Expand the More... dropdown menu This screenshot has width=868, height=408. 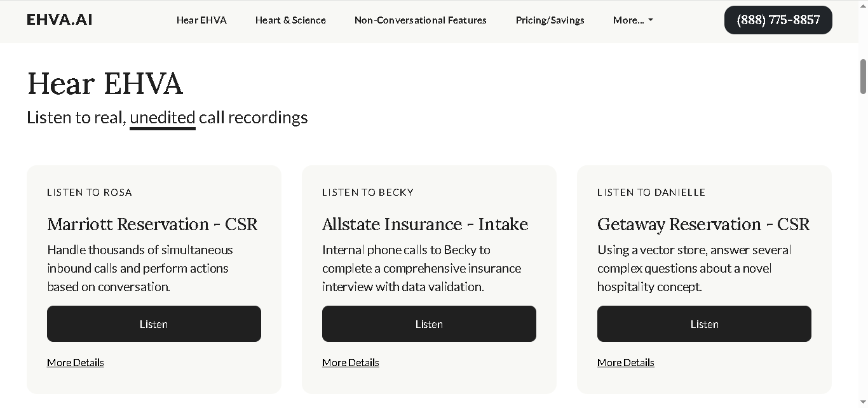pos(633,20)
